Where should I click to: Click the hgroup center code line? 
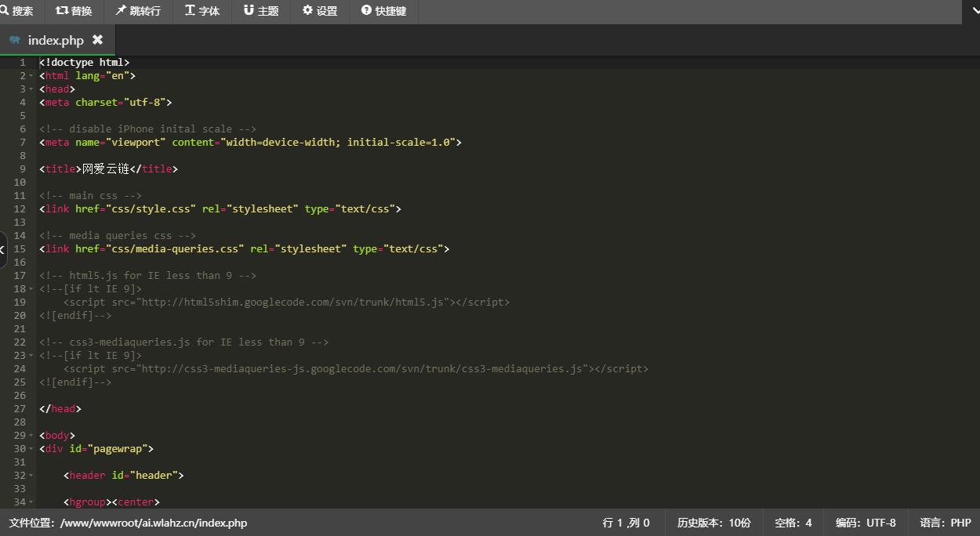click(x=111, y=502)
